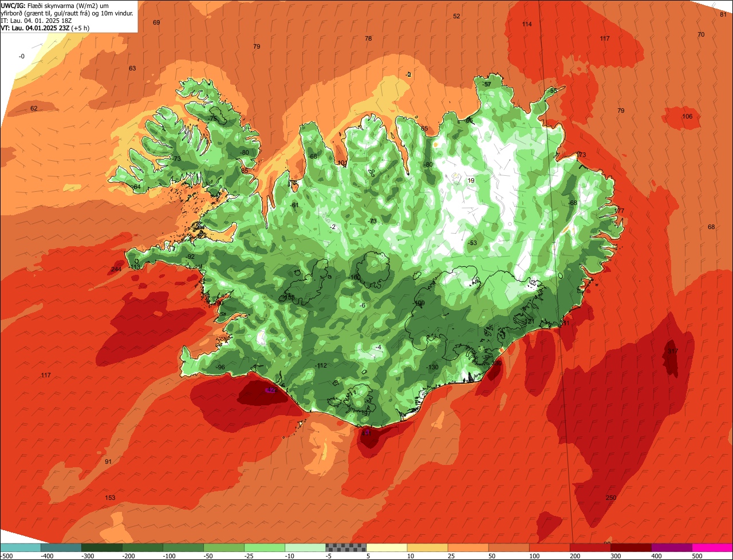The width and height of the screenshot is (733, 560).
Task: Click the value "91" in the southwest sea
Action: [108, 462]
